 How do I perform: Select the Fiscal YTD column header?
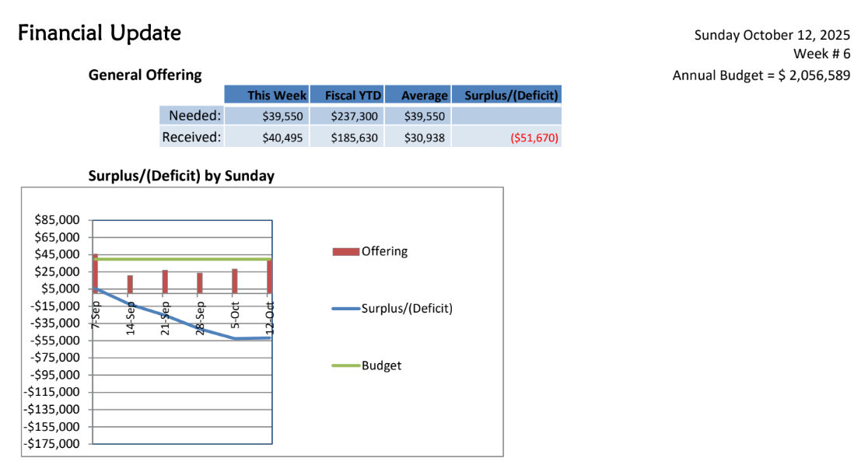coord(353,96)
